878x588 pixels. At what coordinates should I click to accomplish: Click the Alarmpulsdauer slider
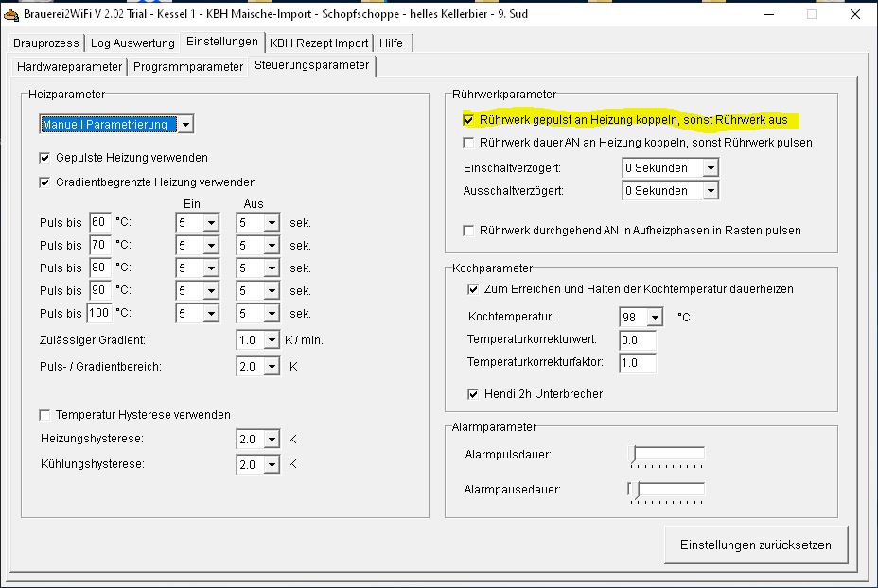point(668,456)
